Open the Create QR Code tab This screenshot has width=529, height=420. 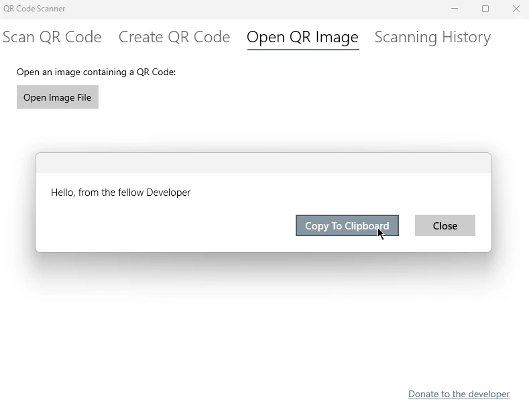click(174, 37)
